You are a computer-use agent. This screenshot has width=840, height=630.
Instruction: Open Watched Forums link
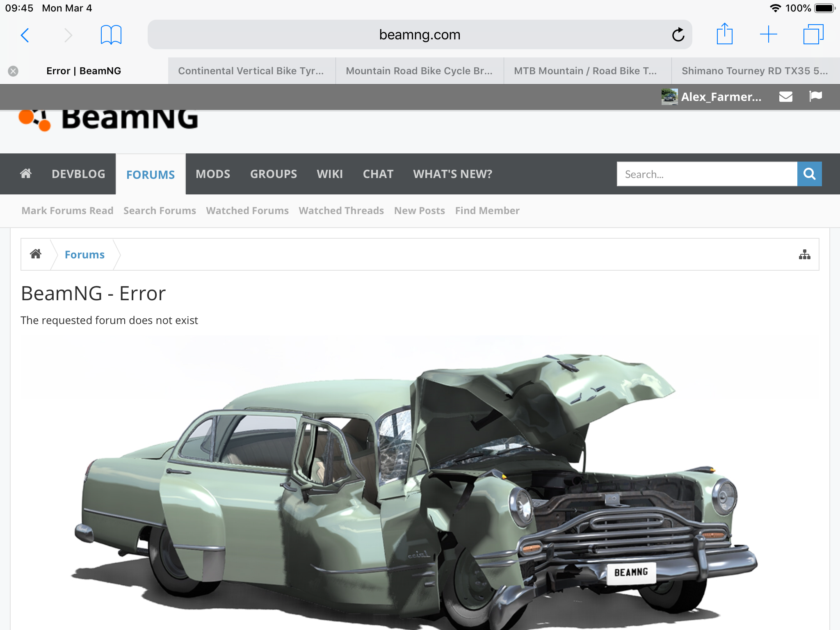point(247,210)
